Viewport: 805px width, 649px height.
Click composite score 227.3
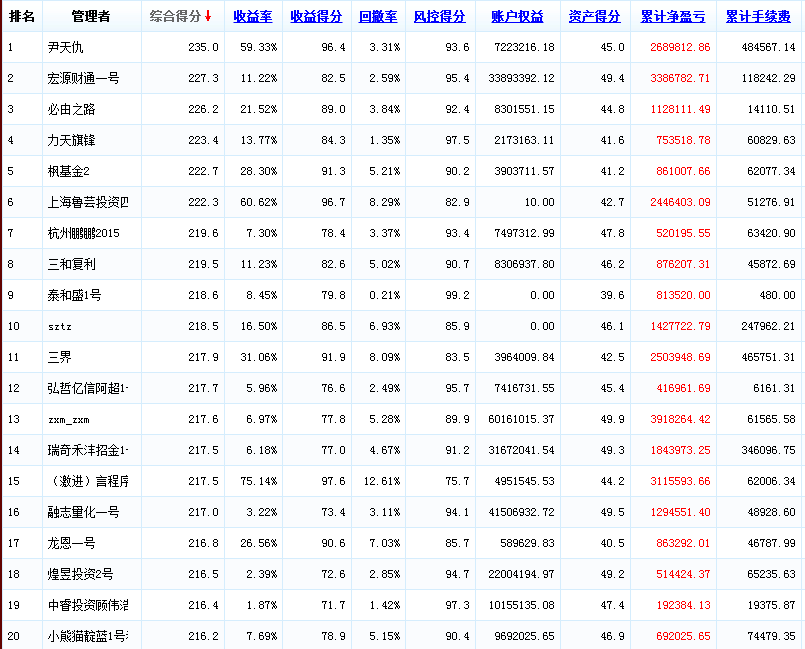point(203,78)
